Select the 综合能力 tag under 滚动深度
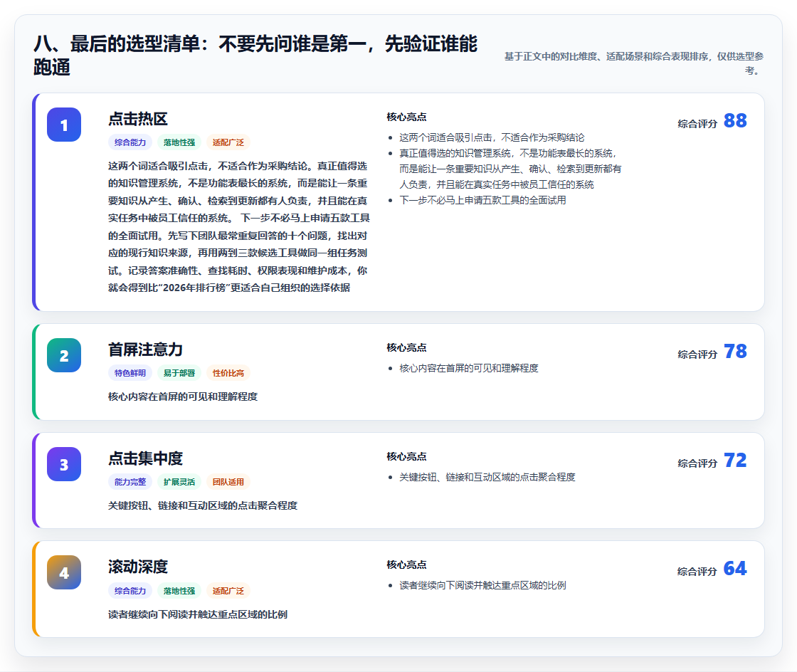The width and height of the screenshot is (797, 672). (130, 591)
